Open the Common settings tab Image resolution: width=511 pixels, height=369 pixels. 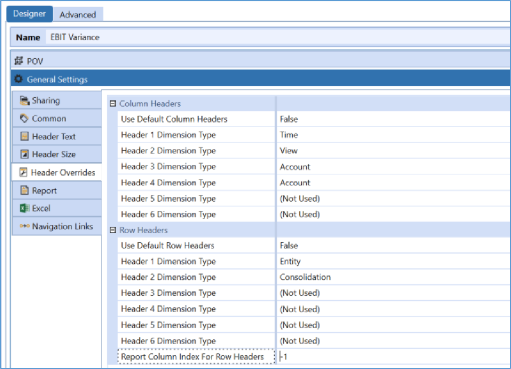(57, 118)
